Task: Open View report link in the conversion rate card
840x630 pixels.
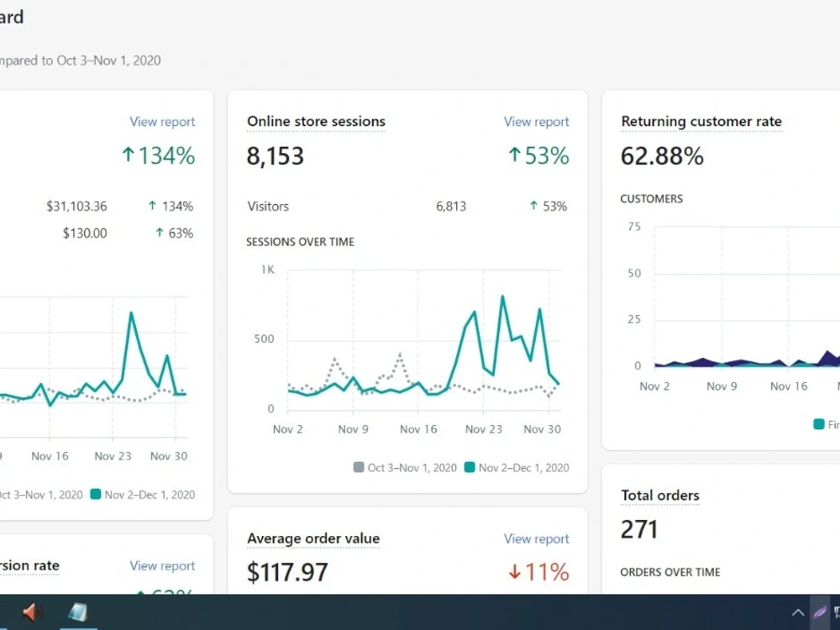Action: coord(162,565)
